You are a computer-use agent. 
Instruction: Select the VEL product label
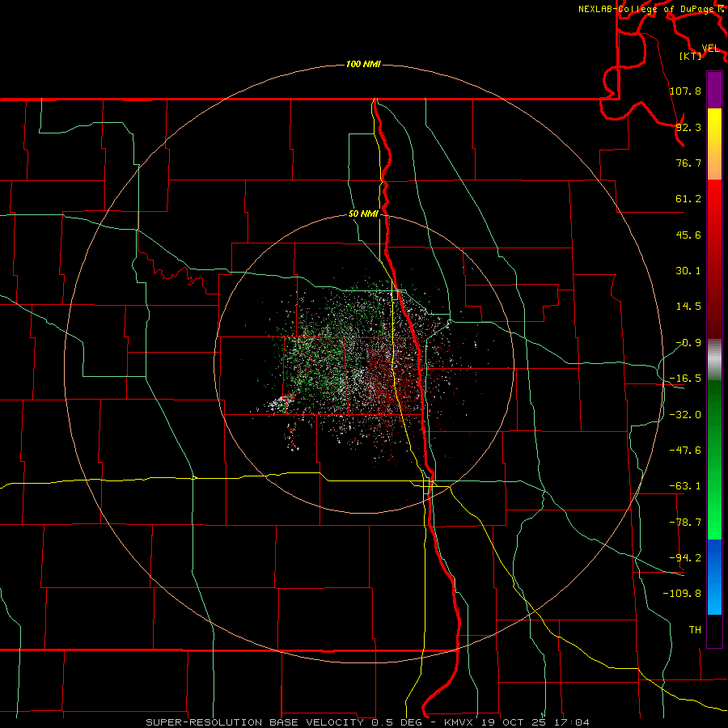pos(710,49)
